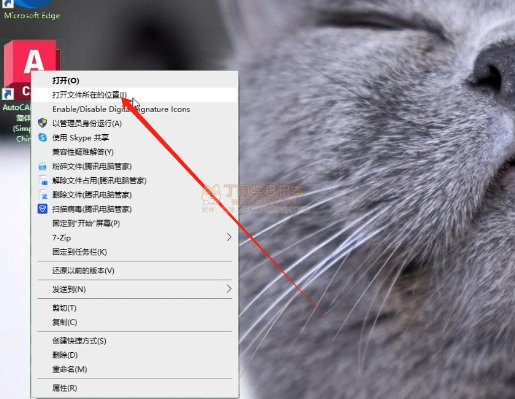Image resolution: width=515 pixels, height=399 pixels.
Task: Click the unlock-file-occupation Tencent icon
Action: 43,180
